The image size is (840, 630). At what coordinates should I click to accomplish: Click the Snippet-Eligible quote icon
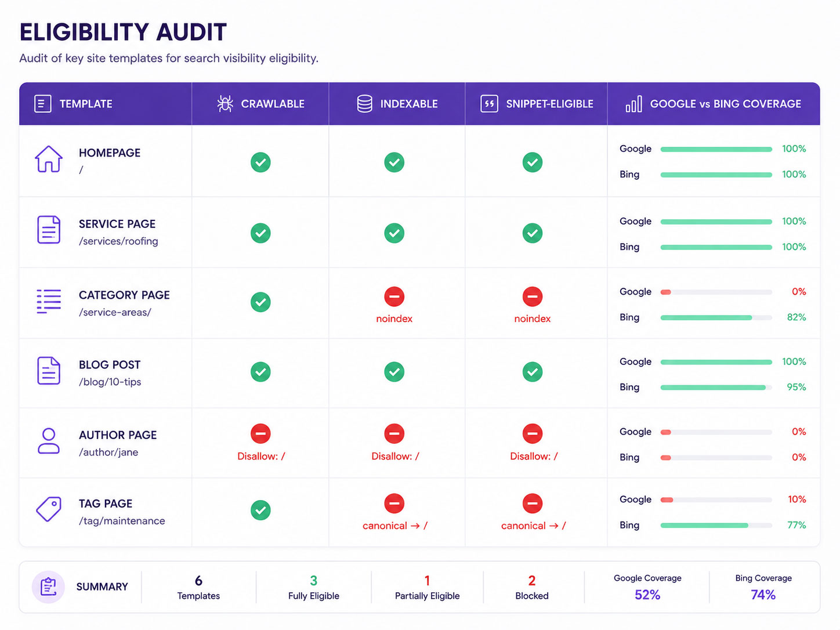[x=489, y=104]
